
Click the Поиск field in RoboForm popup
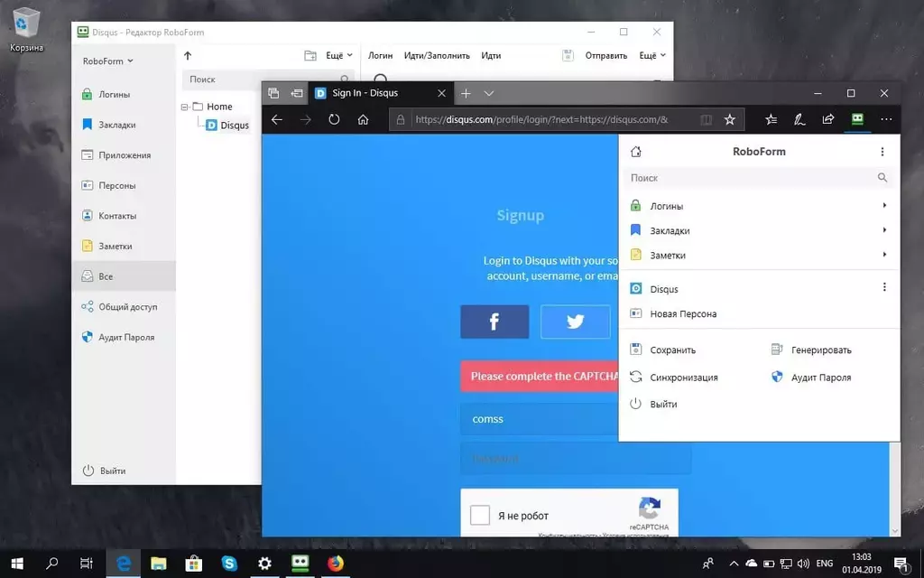pos(759,178)
